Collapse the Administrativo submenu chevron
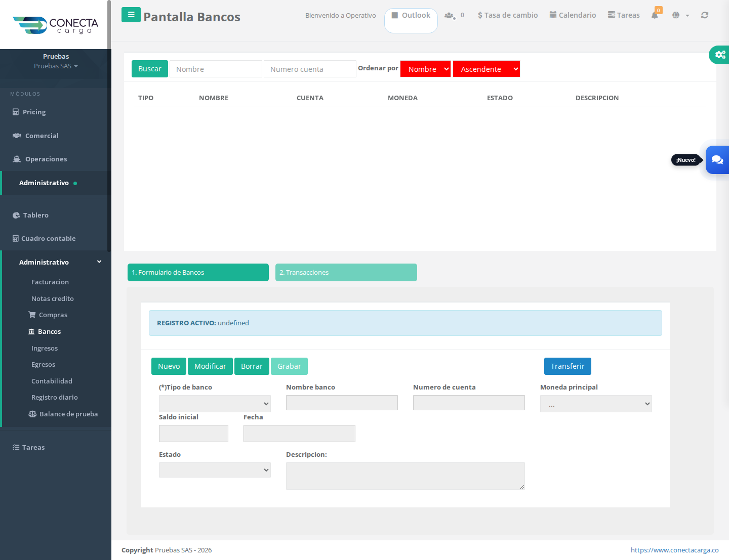 coord(99,262)
